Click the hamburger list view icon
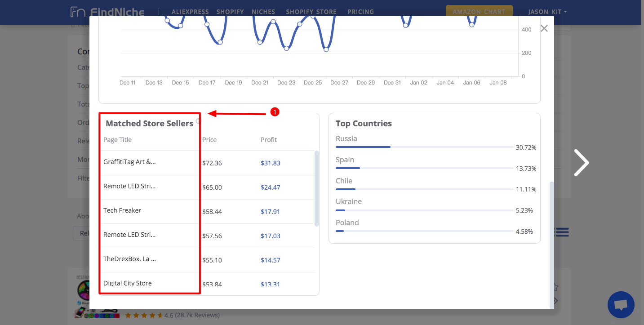 562,232
